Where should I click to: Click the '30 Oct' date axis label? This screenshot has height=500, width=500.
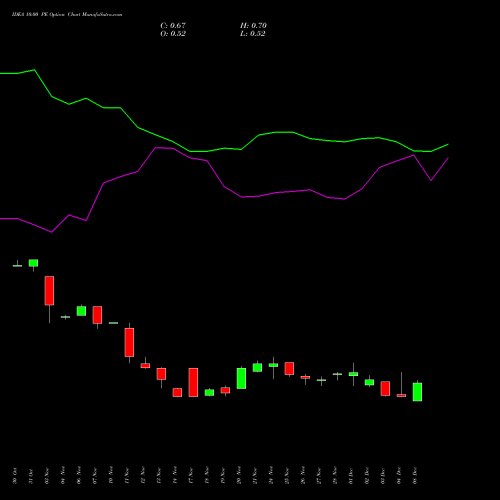point(15,476)
